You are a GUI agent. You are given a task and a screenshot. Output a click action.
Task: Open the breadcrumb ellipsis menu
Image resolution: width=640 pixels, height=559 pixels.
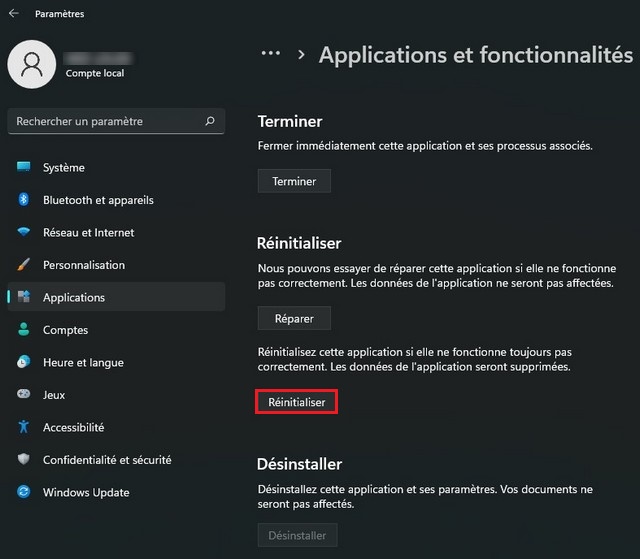270,54
